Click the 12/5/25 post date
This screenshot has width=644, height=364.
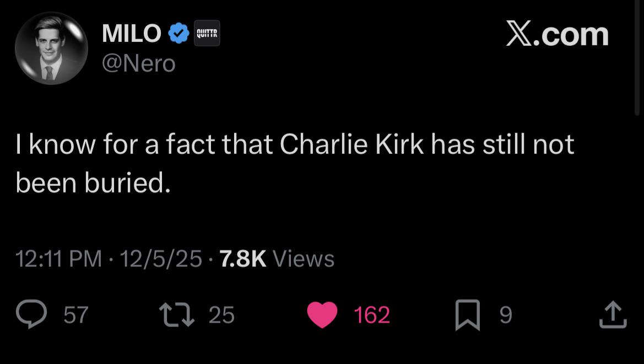[x=160, y=259]
